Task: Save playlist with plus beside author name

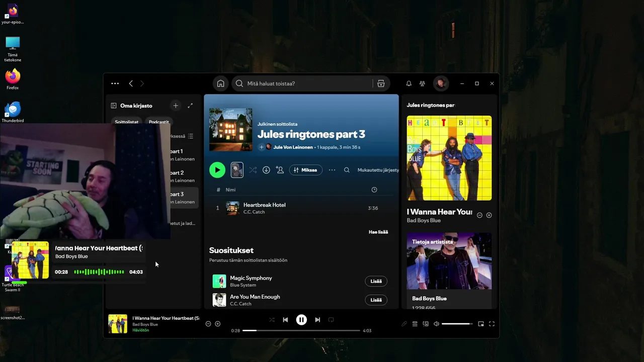Action: click(x=261, y=147)
